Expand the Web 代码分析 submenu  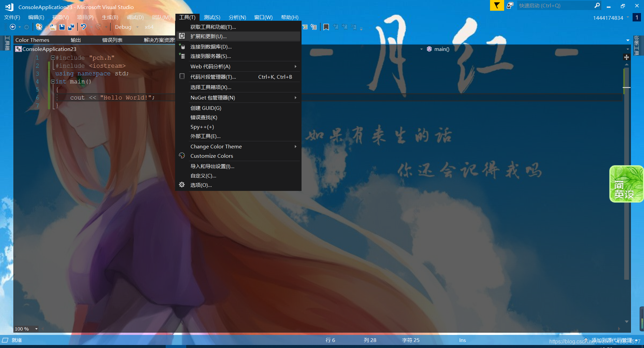point(296,66)
